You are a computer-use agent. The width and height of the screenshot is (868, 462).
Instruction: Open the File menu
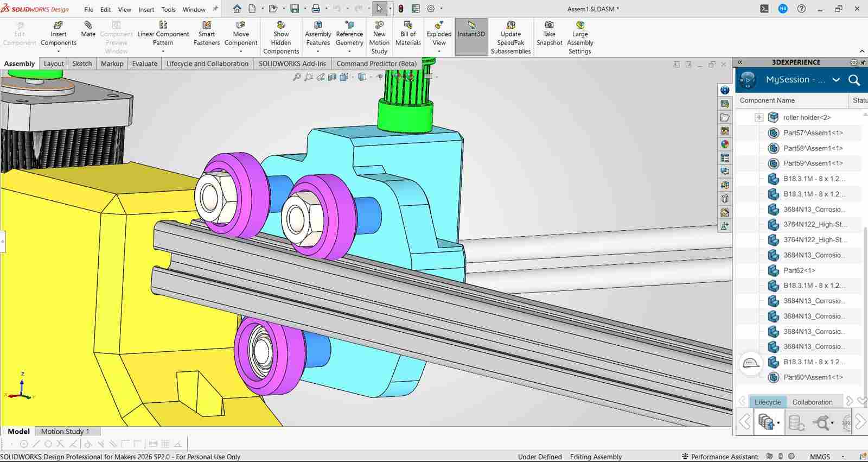coord(88,9)
